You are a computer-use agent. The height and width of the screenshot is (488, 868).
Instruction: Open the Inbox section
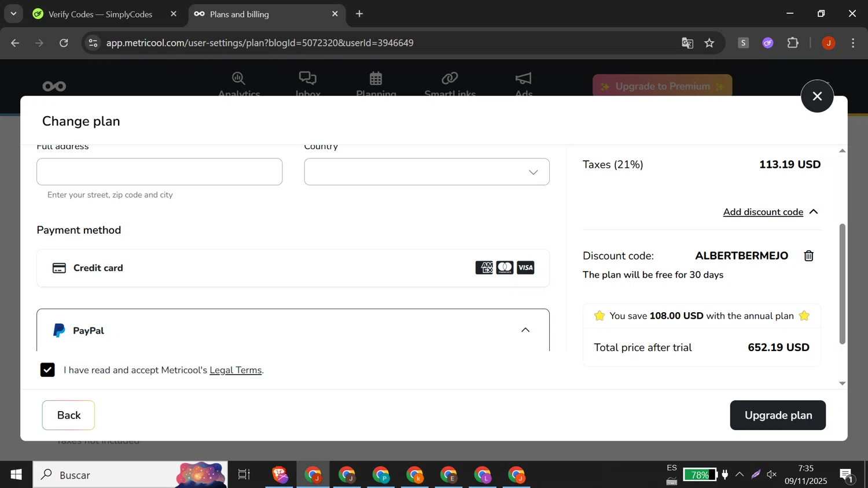[308, 84]
